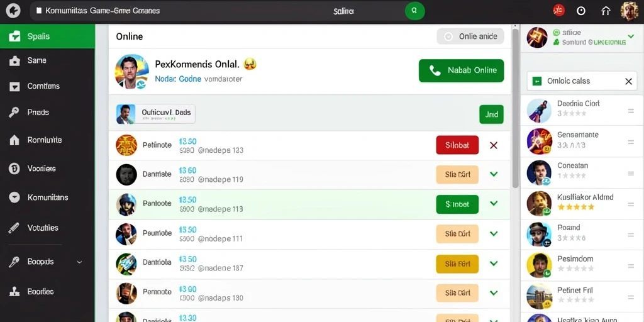
Task: Expand the nadepe 119 row chevron
Action: coord(494,174)
